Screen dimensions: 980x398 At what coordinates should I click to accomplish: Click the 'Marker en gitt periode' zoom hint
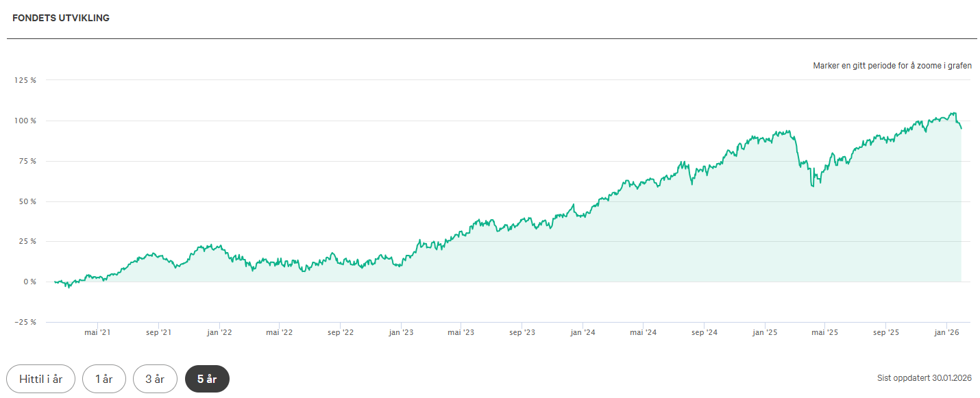[x=892, y=66]
